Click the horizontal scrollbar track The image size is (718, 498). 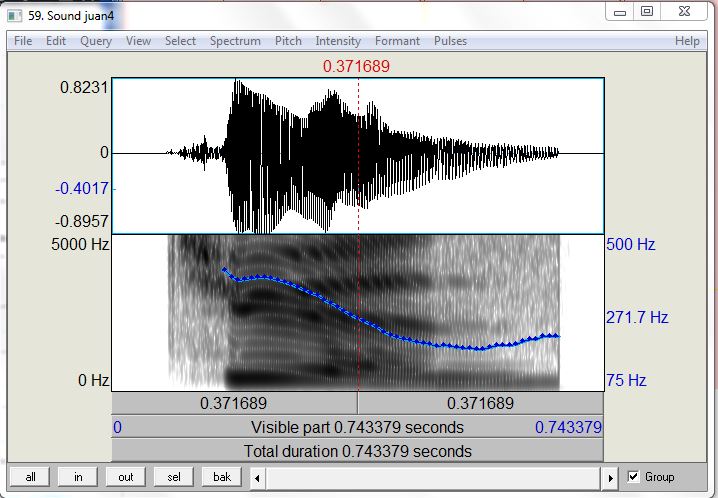tap(434, 478)
